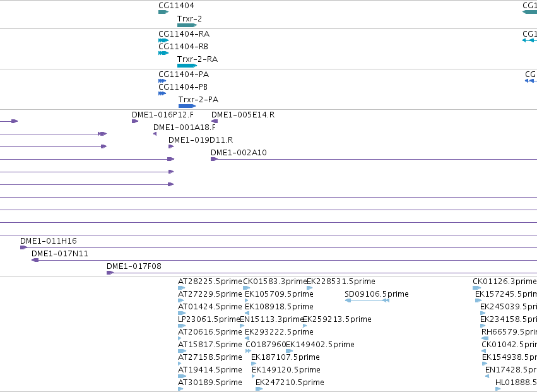Click the AT30189.5prime label
Screen dimensions: 537x392
pos(210,383)
